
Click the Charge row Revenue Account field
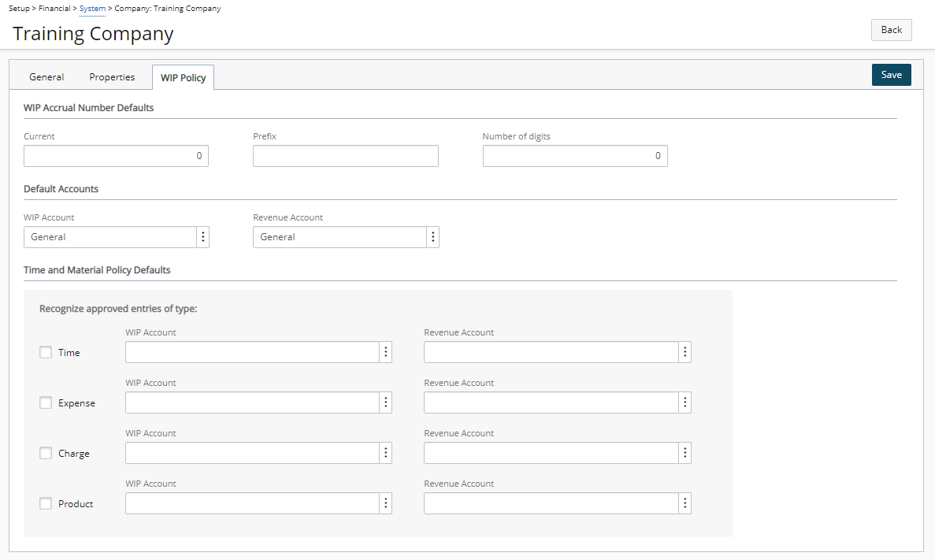551,453
